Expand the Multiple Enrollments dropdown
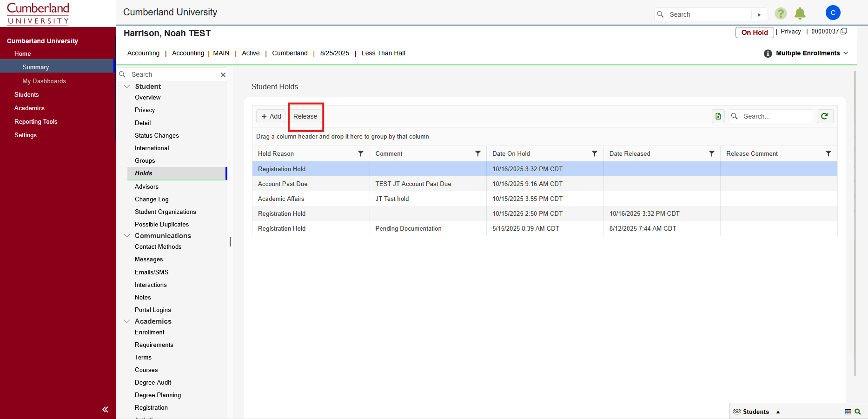 tap(846, 53)
